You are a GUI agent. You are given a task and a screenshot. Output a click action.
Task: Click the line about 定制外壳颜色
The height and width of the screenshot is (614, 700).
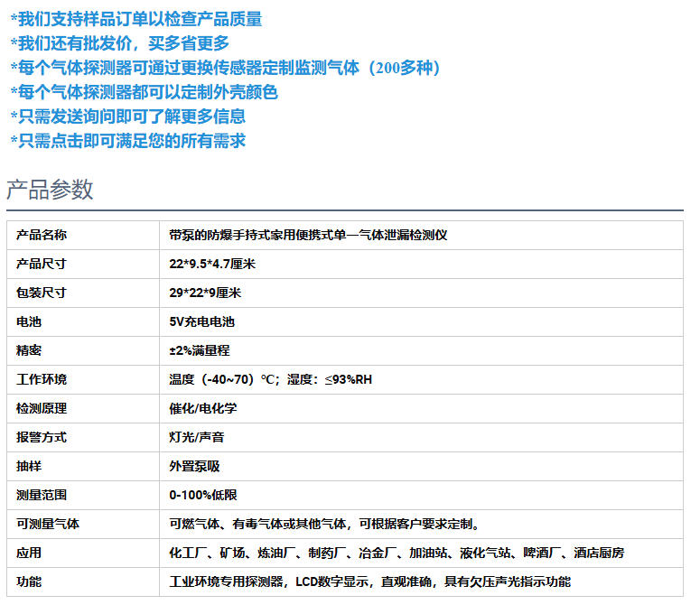tap(144, 92)
